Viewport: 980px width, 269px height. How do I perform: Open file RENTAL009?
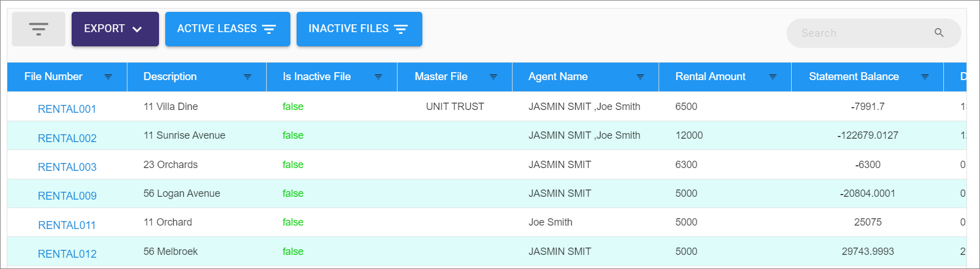coord(67,196)
